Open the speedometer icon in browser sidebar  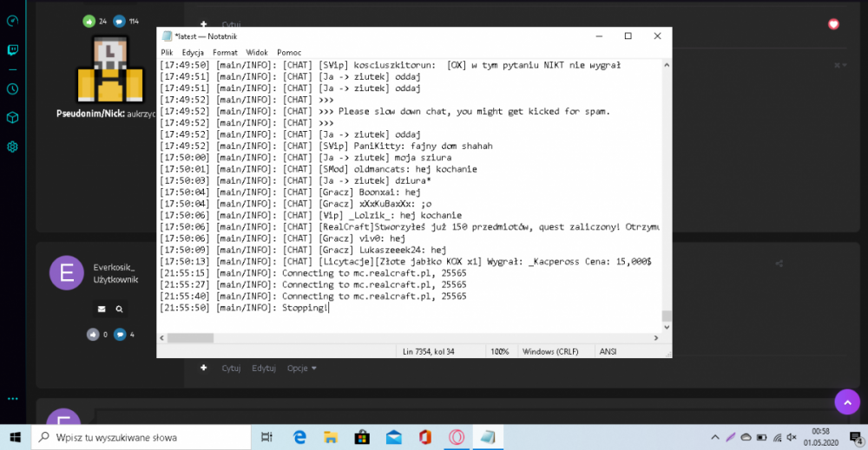tap(12, 21)
